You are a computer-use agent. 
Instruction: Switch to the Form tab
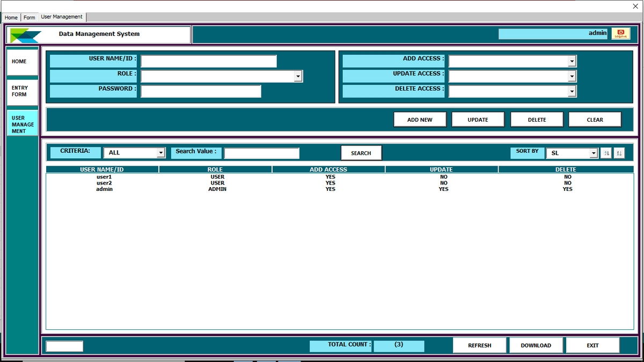tap(30, 17)
